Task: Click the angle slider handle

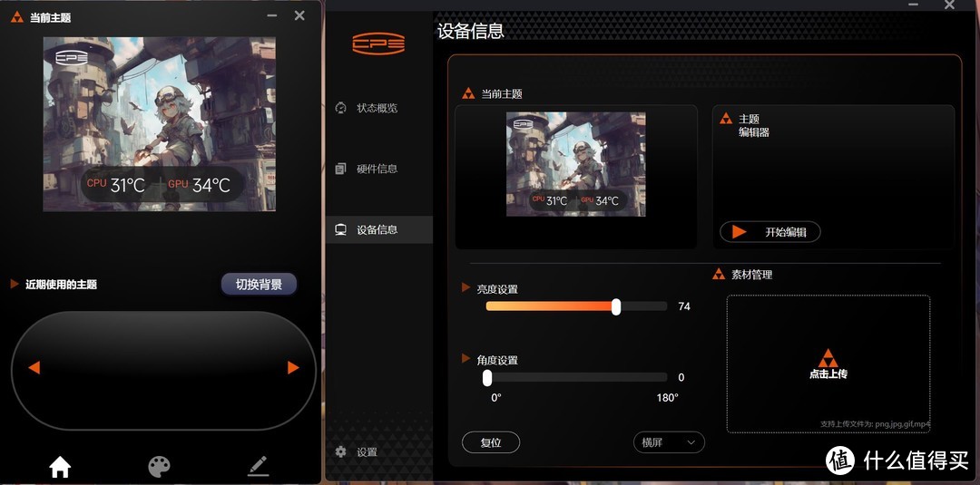Action: click(x=487, y=378)
